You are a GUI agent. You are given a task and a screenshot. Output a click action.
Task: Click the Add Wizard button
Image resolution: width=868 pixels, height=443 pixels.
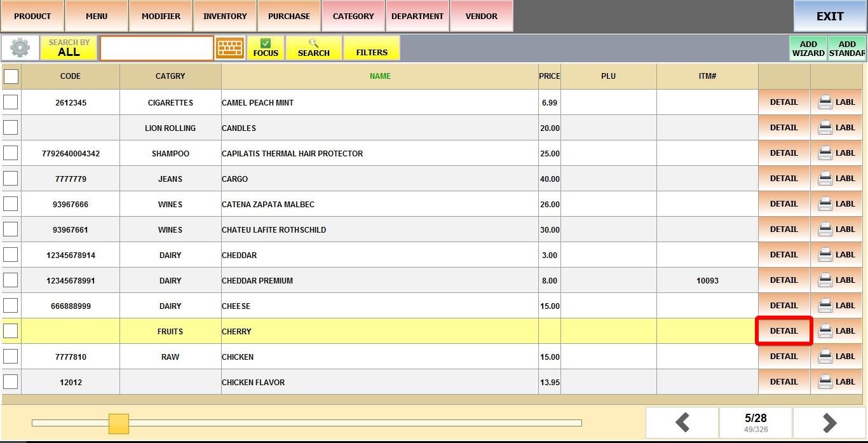pos(808,48)
